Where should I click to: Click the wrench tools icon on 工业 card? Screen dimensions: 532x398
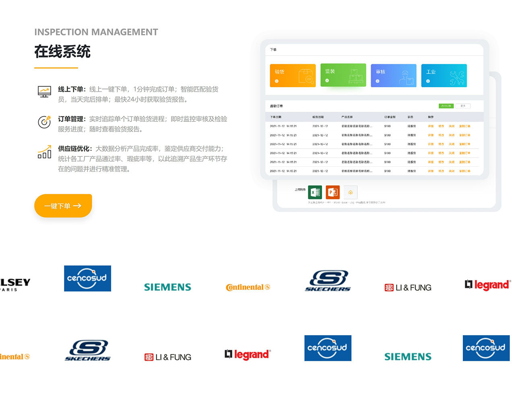pyautogui.click(x=457, y=78)
